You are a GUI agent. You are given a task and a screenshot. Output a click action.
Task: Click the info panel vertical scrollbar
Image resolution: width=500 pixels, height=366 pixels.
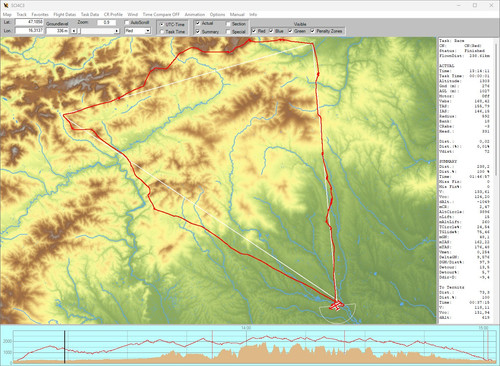pos(496,110)
